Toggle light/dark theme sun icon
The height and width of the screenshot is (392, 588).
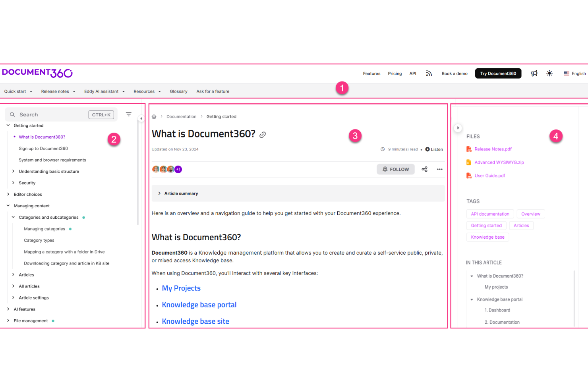[x=549, y=73]
